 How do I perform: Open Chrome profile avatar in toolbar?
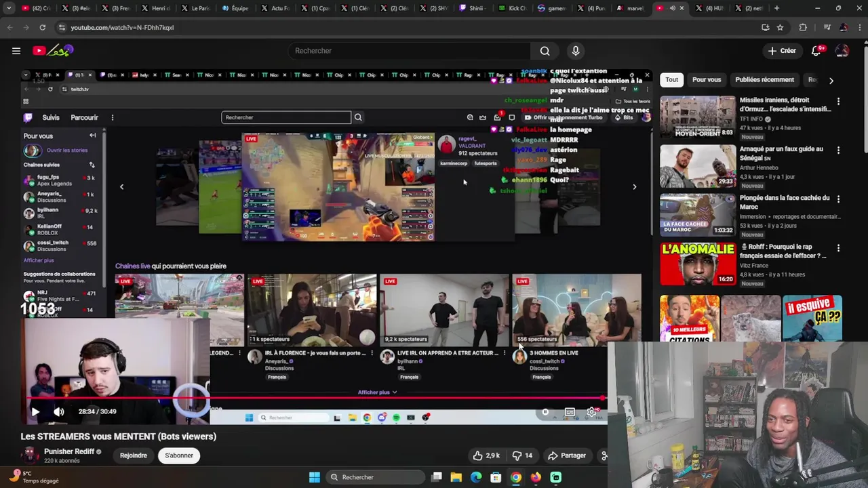[843, 27]
